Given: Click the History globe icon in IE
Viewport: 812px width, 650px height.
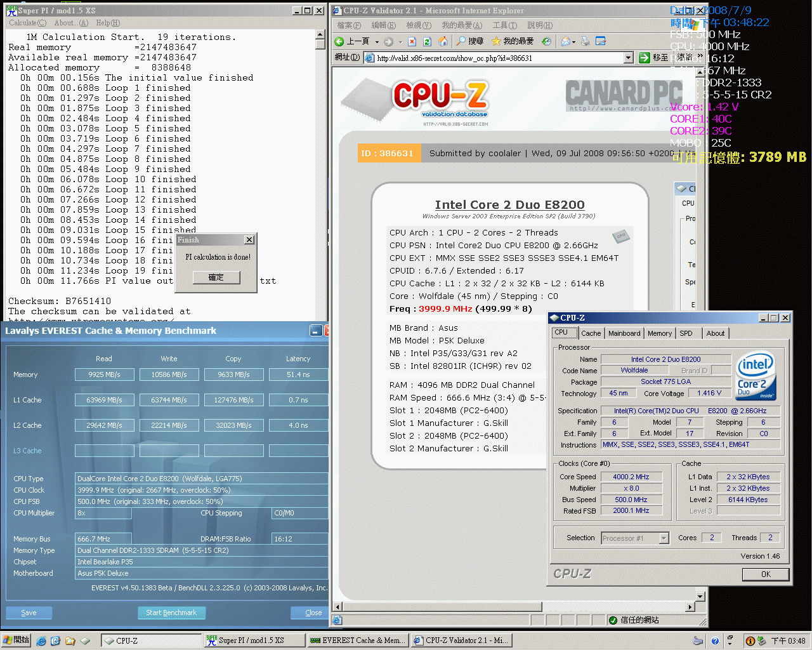Looking at the screenshot, I should click(546, 41).
